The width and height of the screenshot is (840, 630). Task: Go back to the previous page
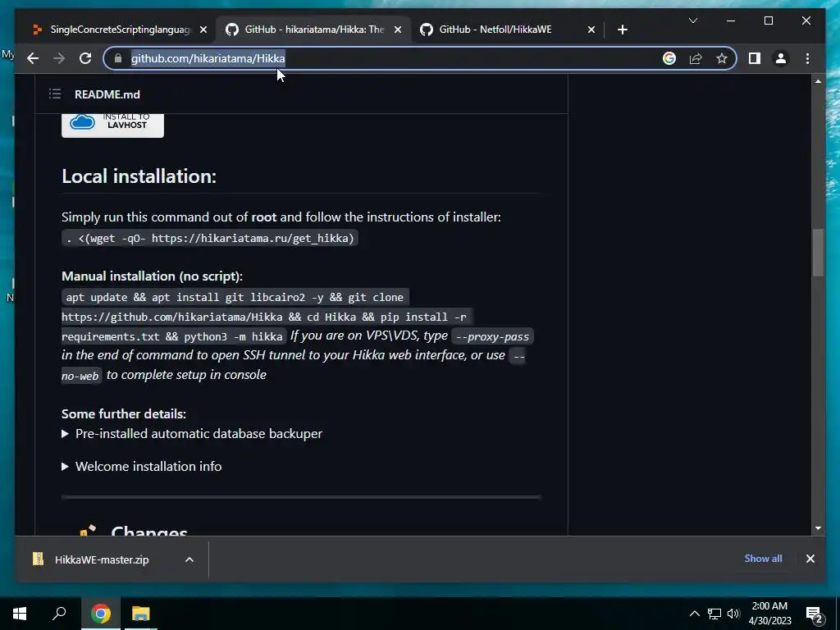pos(33,58)
